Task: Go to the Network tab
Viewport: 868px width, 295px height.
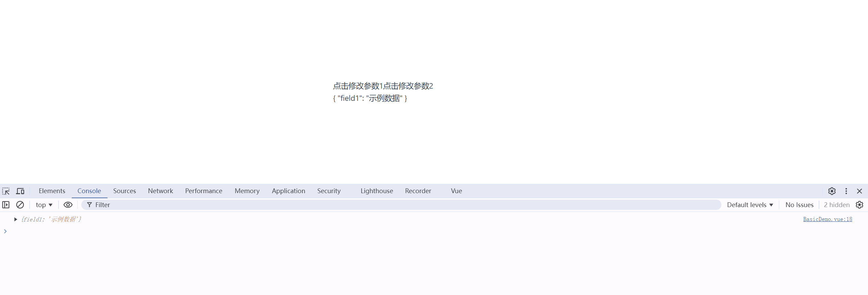Action: [x=161, y=191]
